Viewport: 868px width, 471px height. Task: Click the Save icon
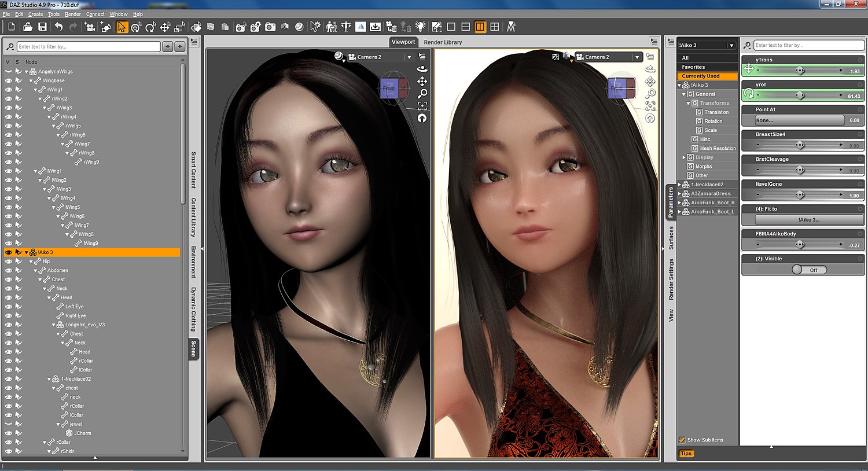point(42,27)
